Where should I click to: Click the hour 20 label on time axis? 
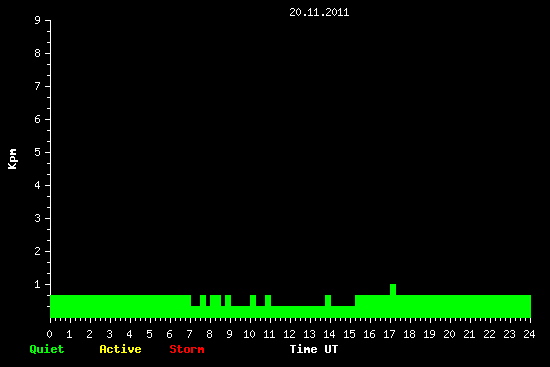pyautogui.click(x=449, y=334)
